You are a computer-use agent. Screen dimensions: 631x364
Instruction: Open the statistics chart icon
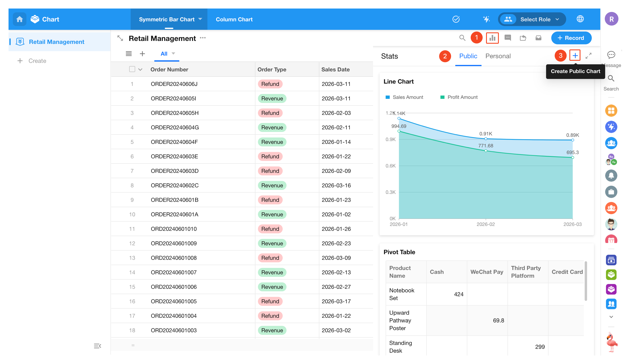click(x=492, y=38)
